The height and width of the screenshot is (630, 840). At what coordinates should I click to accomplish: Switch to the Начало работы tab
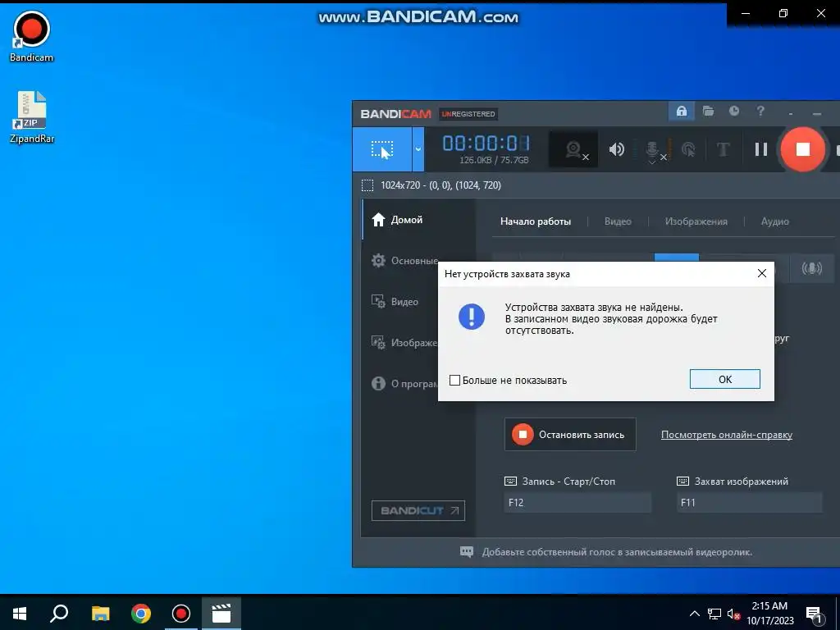535,221
